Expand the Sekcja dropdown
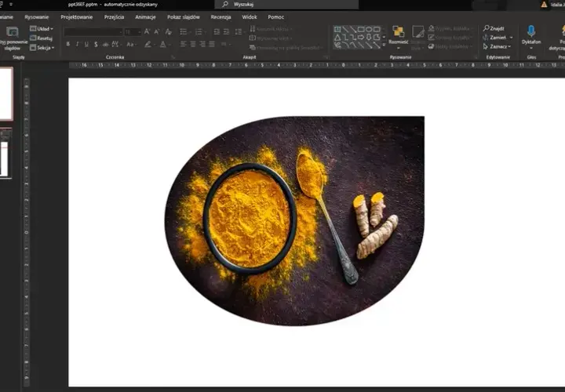This screenshot has height=392, width=565. point(42,48)
